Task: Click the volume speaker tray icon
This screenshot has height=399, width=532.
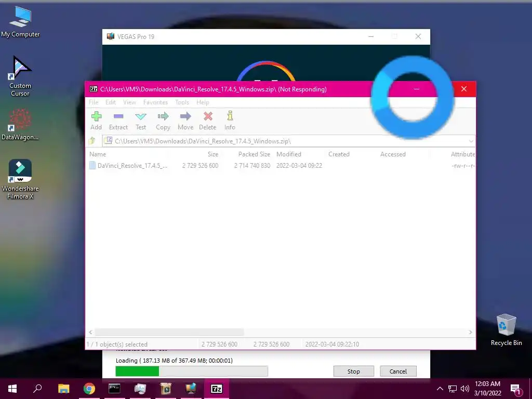Action: [465, 389]
